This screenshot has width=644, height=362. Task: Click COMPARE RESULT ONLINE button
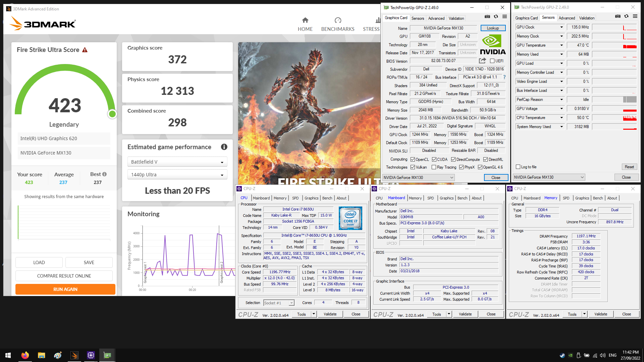(x=64, y=276)
